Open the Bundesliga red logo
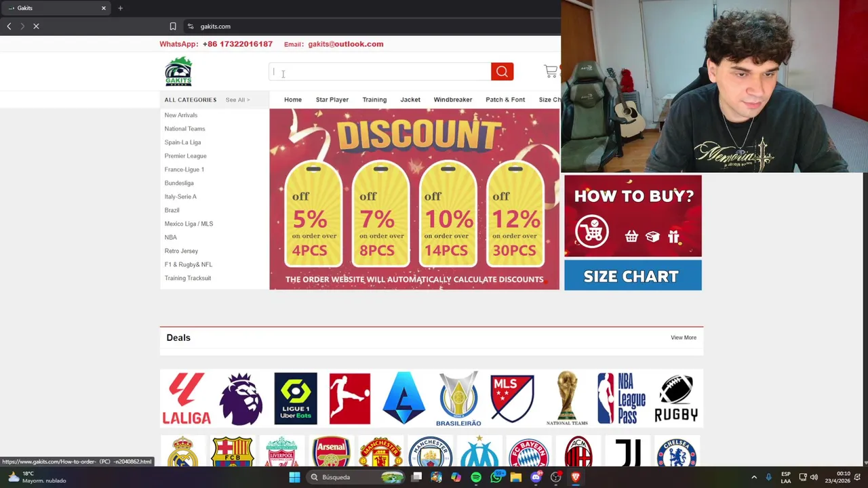The height and width of the screenshot is (488, 868). (350, 399)
